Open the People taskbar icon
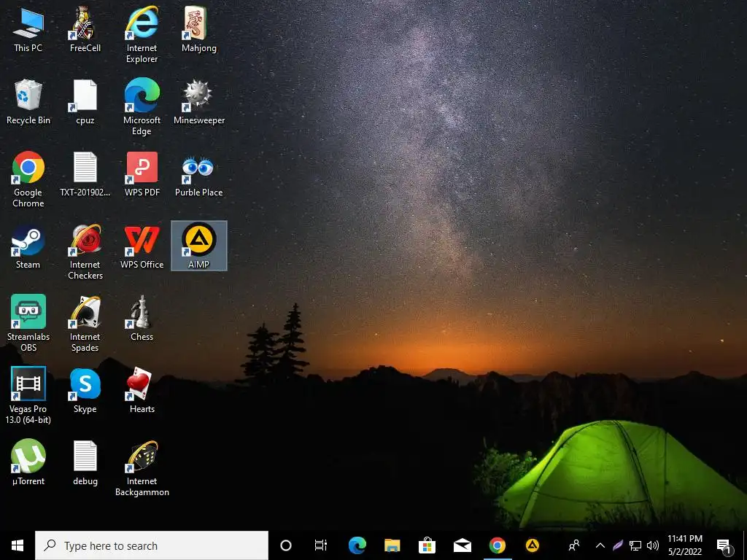This screenshot has width=747, height=560. click(574, 545)
